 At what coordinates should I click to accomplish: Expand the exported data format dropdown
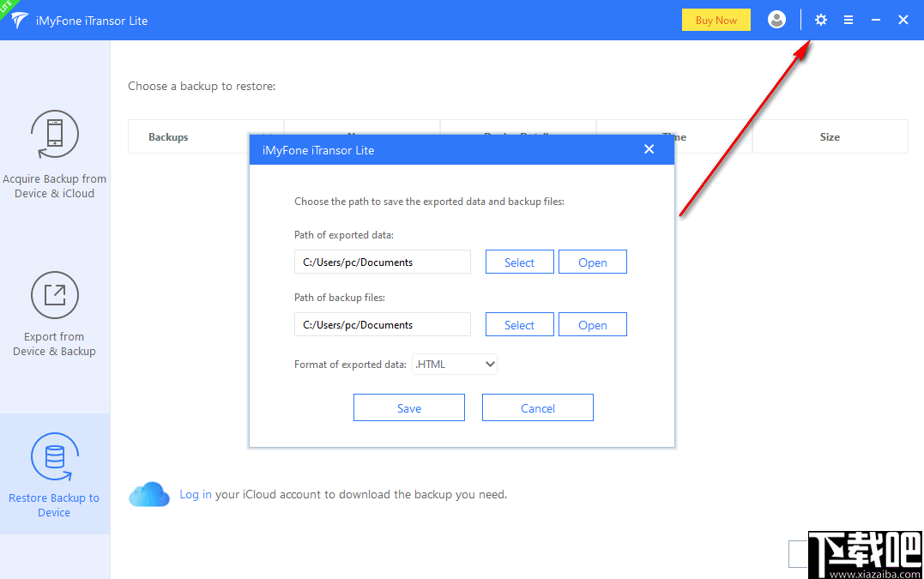pos(455,365)
